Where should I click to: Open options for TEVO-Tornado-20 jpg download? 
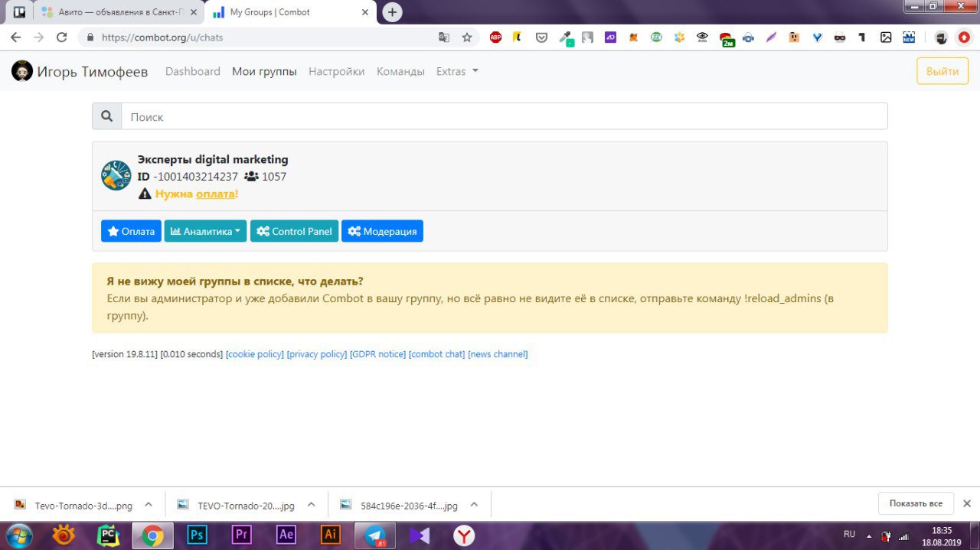click(311, 504)
